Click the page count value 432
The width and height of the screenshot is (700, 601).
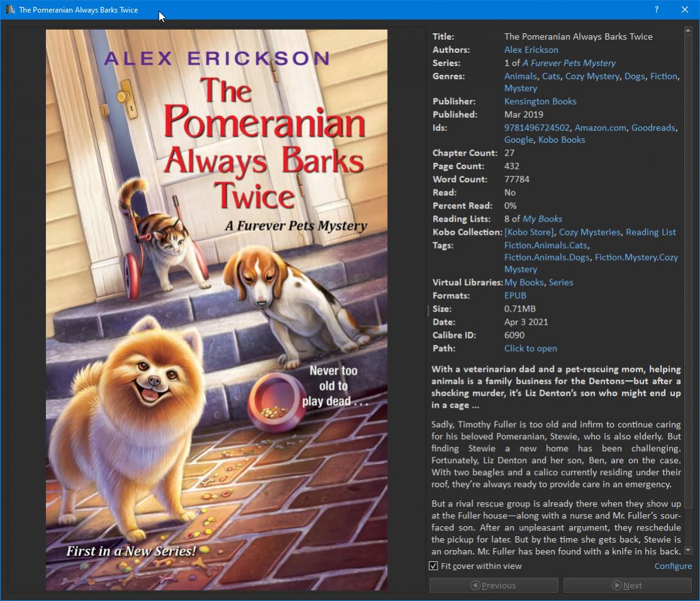[512, 166]
